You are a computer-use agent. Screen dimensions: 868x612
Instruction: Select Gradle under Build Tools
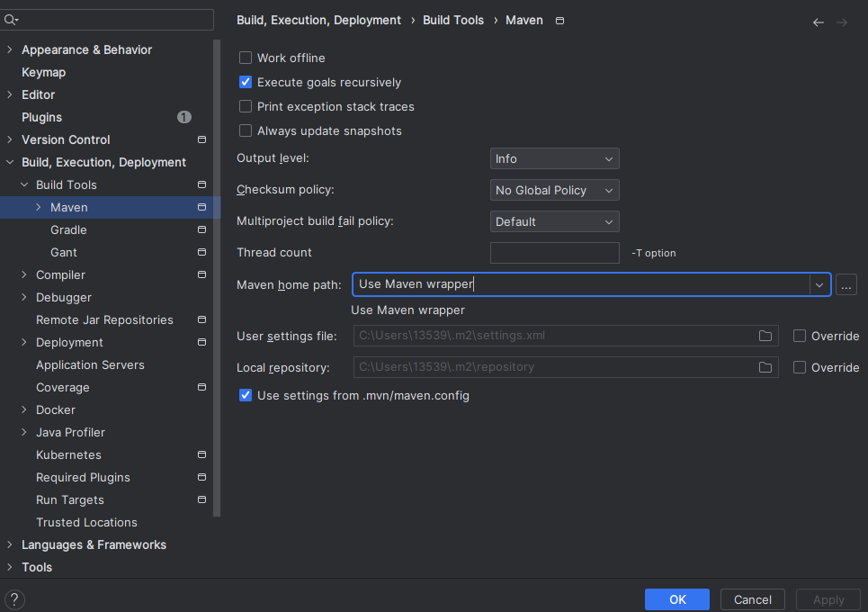click(68, 229)
